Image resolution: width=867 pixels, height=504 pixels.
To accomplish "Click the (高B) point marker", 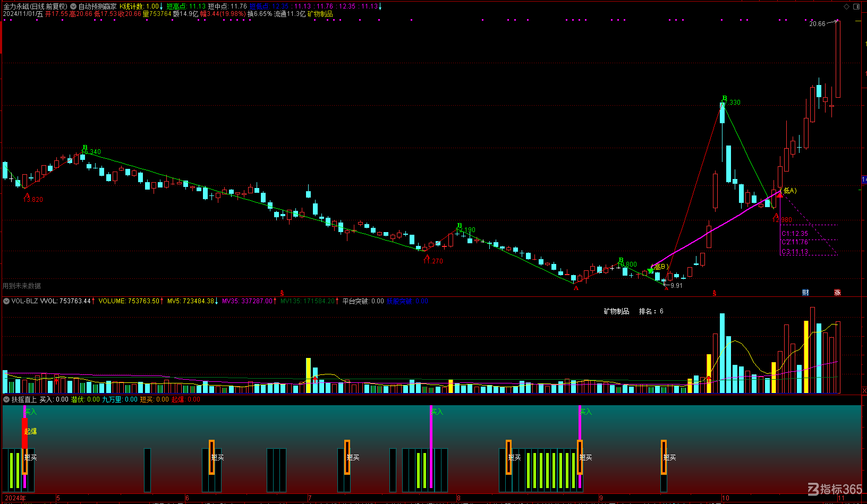I will pyautogui.click(x=660, y=267).
